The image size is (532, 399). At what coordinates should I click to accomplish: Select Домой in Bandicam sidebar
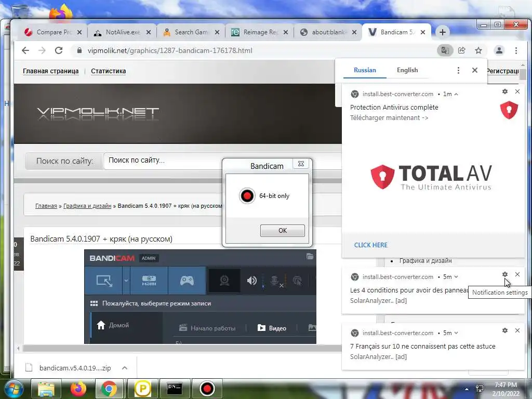pos(113,325)
